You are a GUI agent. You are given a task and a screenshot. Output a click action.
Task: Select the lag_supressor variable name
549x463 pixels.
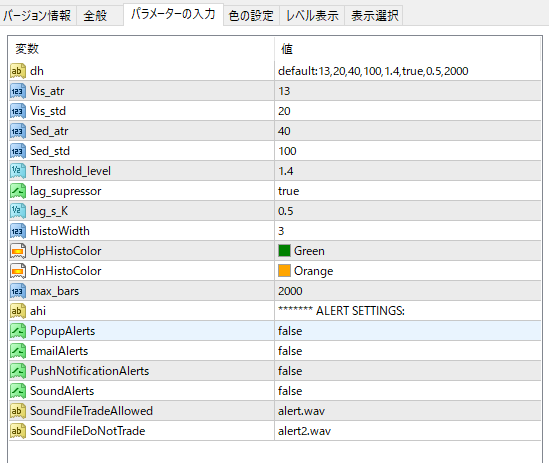(x=65, y=191)
